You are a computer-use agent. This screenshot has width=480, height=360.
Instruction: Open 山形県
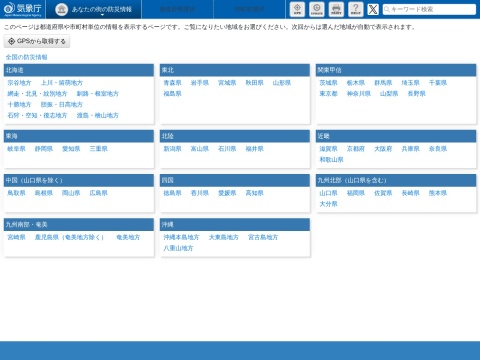[x=282, y=83]
